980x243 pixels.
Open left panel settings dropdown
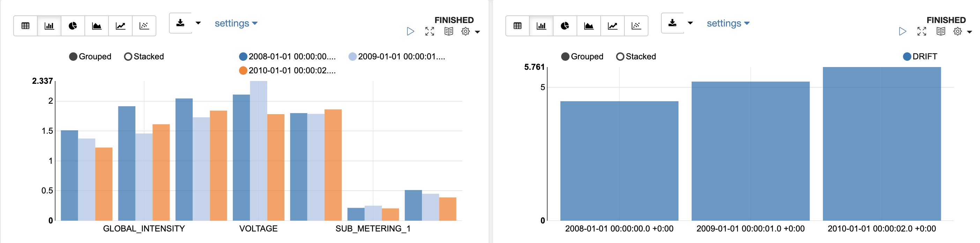pos(236,23)
